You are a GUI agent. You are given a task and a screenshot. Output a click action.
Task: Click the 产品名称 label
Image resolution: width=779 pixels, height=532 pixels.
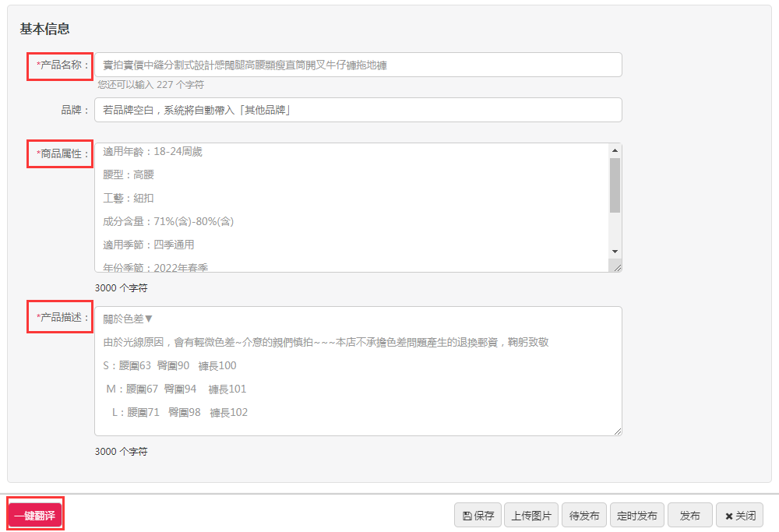tap(62, 65)
